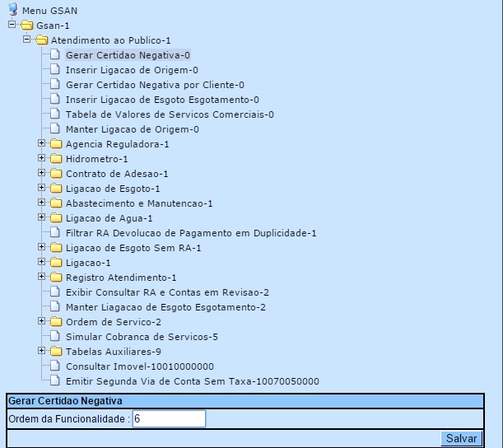The height and width of the screenshot is (448, 503).
Task: Expand the Registro Atendimento-1 folder
Action: (x=42, y=277)
